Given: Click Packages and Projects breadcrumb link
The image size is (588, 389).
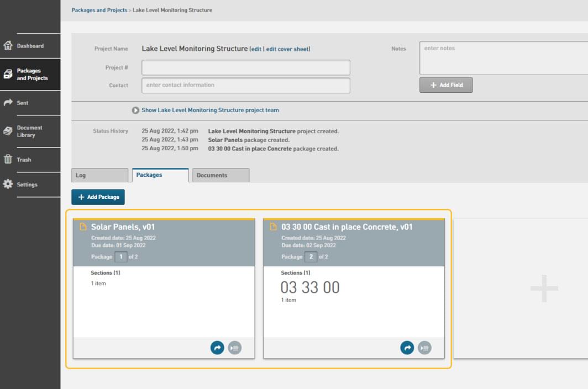Looking at the screenshot, I should coord(99,10).
